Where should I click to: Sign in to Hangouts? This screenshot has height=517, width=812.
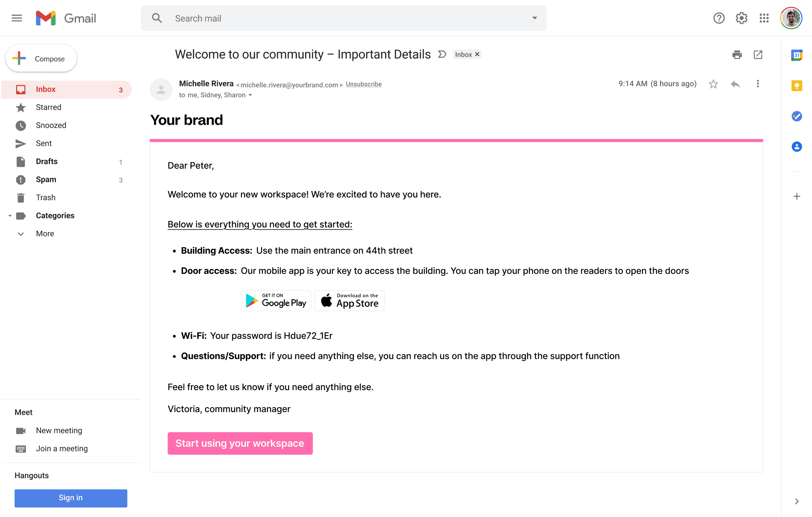point(71,498)
